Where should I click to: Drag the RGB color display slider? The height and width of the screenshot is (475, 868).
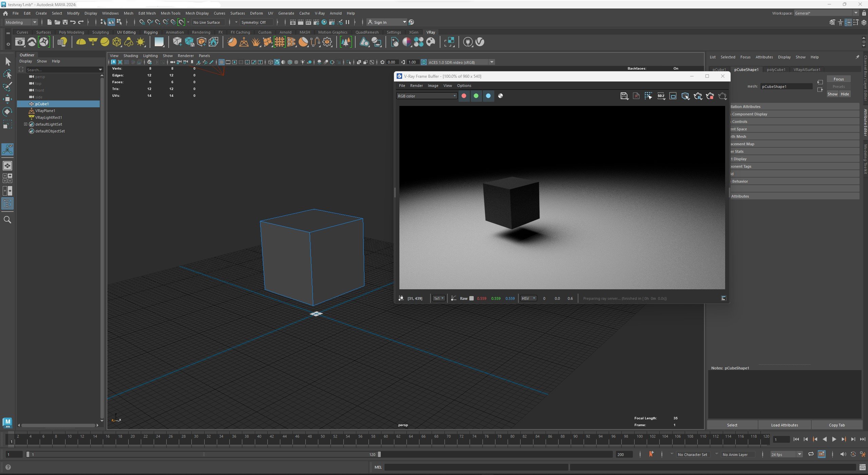[427, 95]
